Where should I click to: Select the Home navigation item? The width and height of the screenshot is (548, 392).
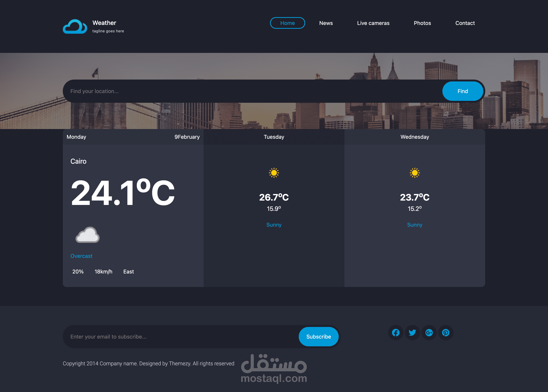[x=287, y=23]
